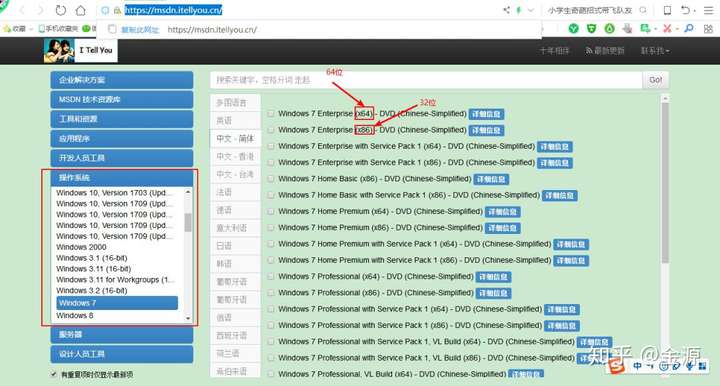Click the green shield extension icon
Viewport: 720px width, 386px height.
(591, 28)
